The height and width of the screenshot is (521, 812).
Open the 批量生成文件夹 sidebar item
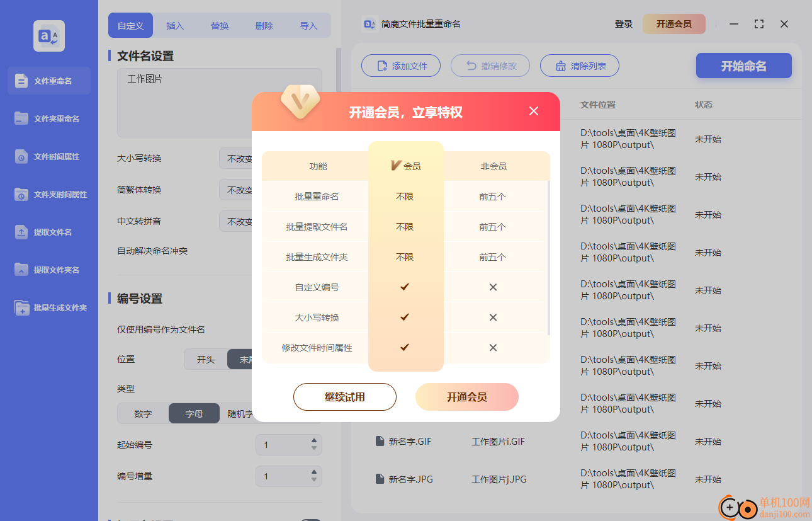[49, 307]
